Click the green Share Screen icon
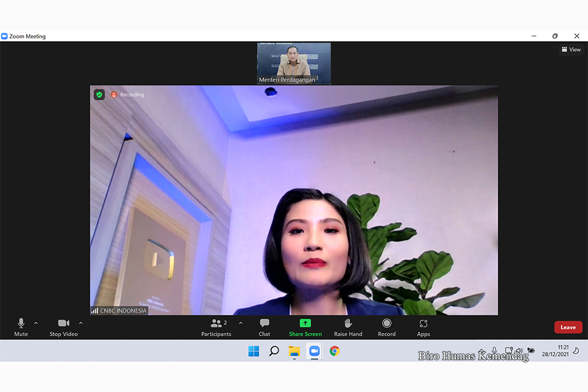This screenshot has height=392, width=588. (305, 324)
